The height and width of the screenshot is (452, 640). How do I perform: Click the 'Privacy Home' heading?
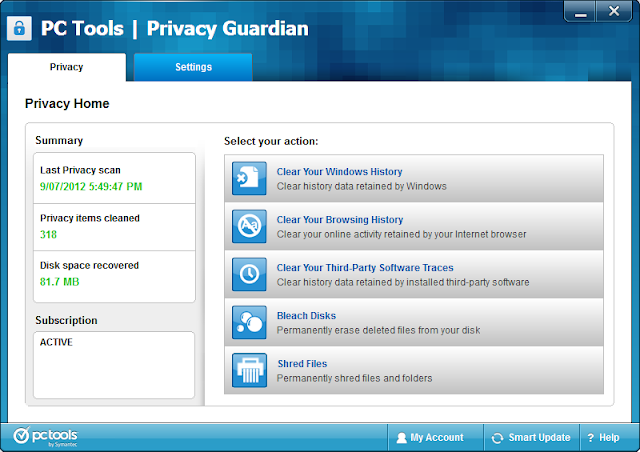click(67, 104)
